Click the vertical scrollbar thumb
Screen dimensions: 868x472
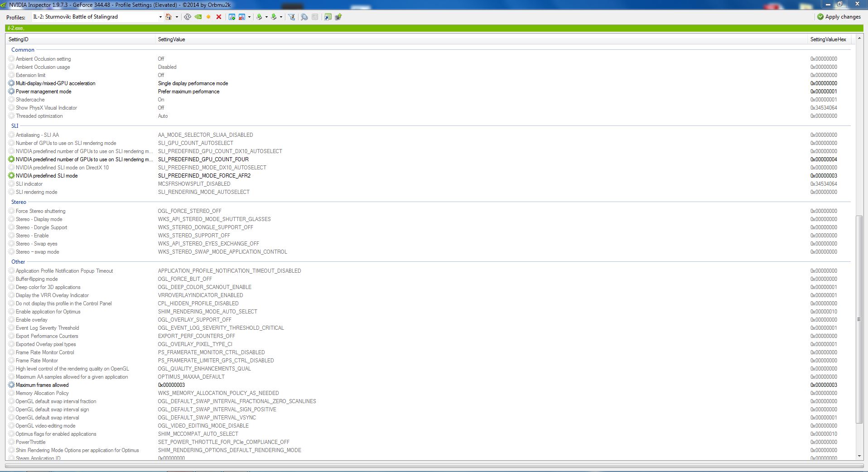(x=859, y=320)
